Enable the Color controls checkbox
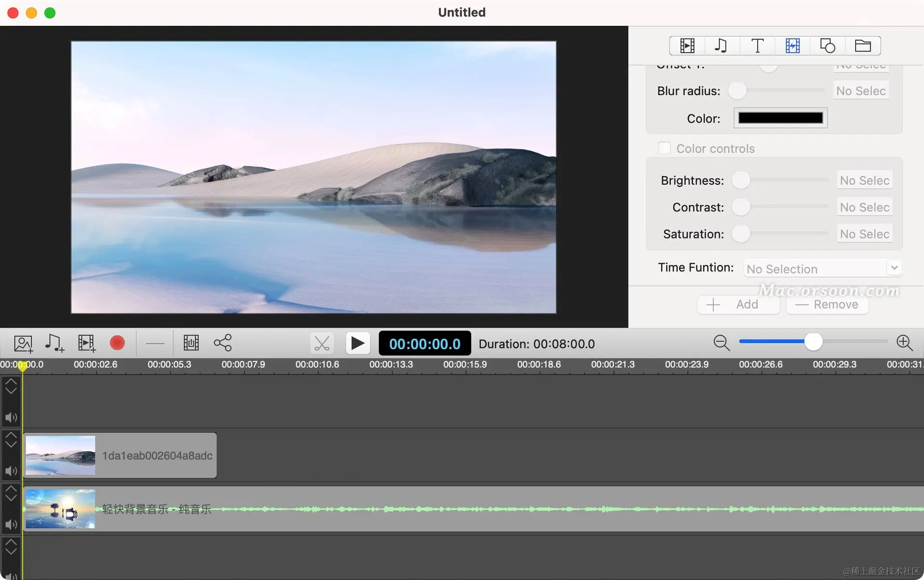924x580 pixels. 664,148
